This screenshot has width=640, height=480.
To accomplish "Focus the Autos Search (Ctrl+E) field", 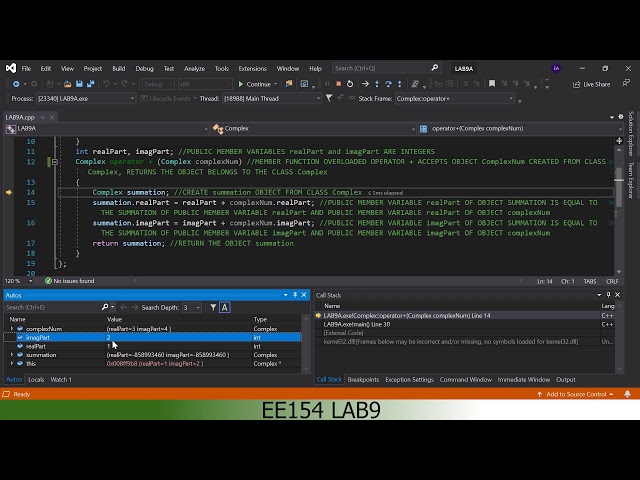I will [x=52, y=307].
